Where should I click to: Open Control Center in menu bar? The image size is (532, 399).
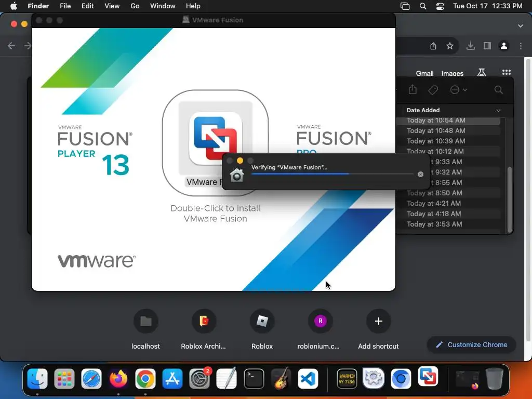440,6
